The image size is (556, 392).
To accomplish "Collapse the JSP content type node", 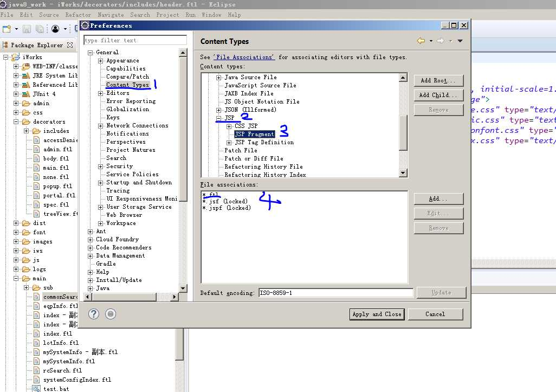I will tap(219, 118).
